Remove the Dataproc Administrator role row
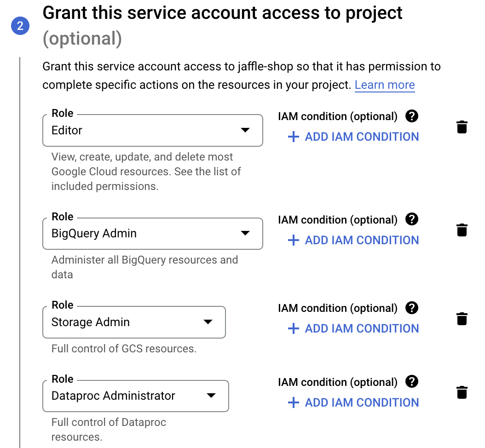This screenshot has width=485, height=448. 462,392
